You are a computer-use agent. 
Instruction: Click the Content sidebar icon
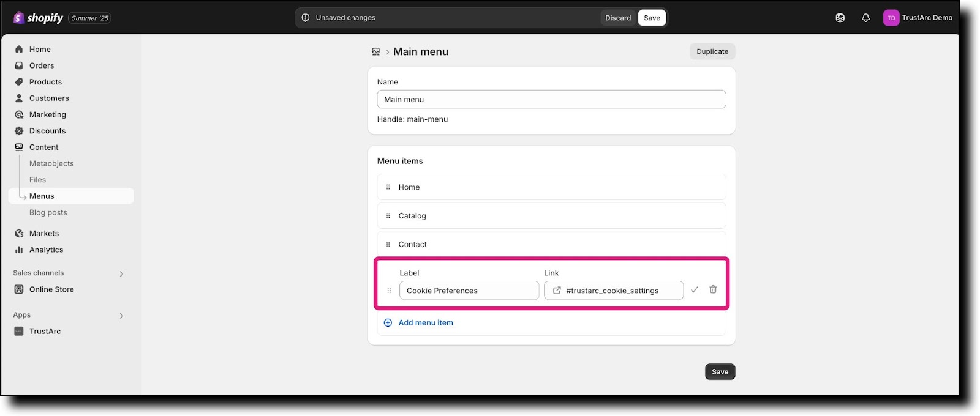coord(19,147)
